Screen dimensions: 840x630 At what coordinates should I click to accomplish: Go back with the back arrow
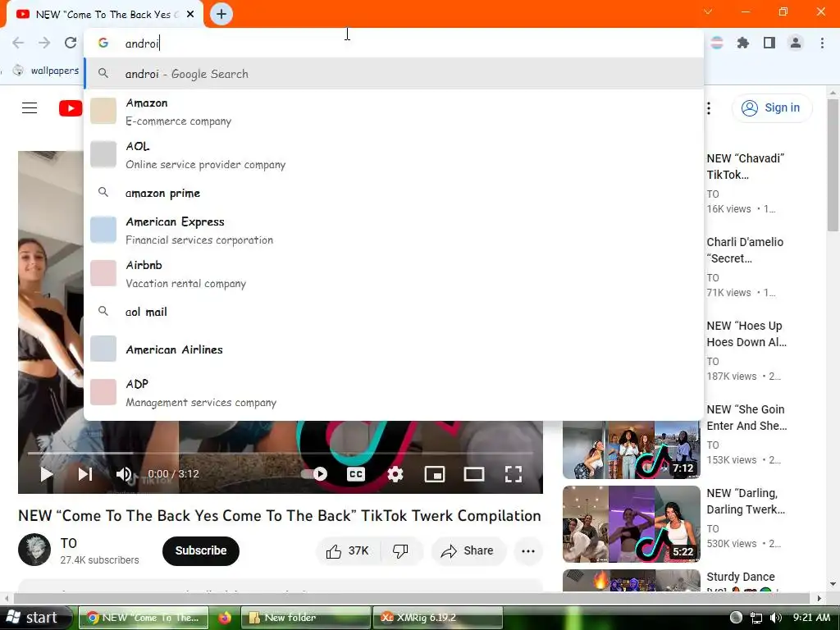[x=18, y=43]
